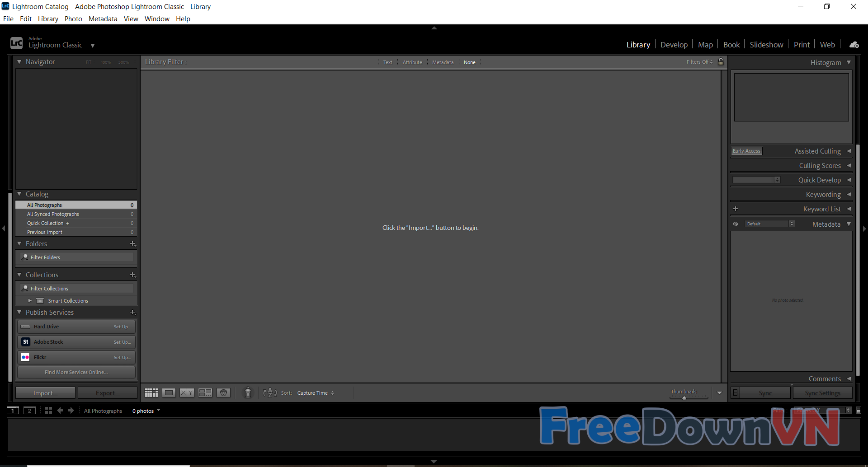Viewport: 868px width, 467px height.
Task: Toggle the secondary display button 2
Action: (30, 411)
